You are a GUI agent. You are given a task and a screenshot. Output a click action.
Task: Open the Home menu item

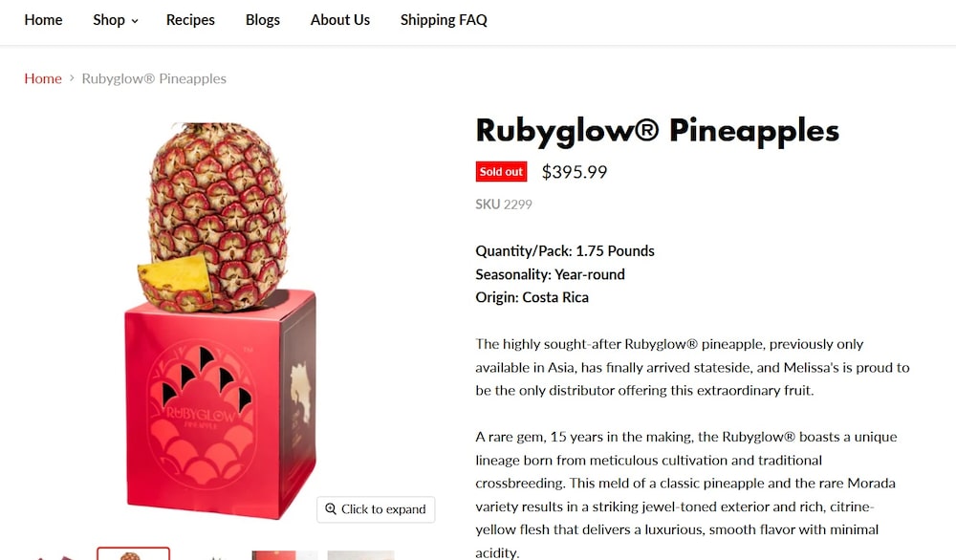(x=43, y=20)
